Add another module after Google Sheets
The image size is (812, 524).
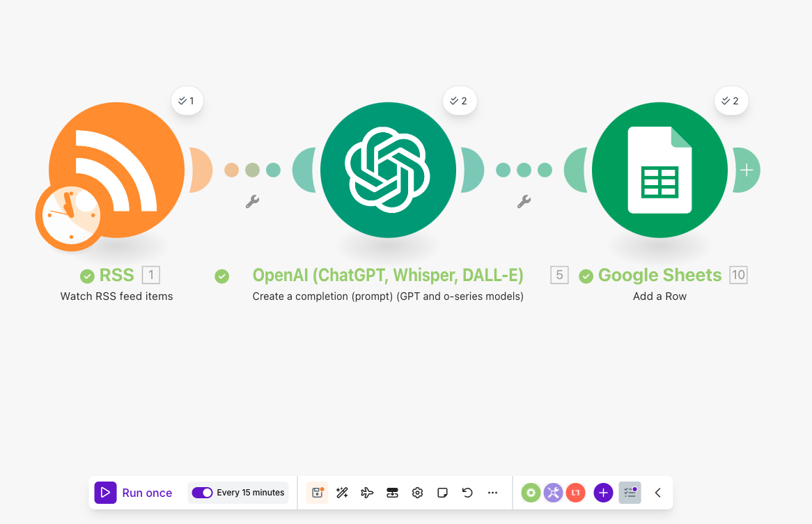747,170
